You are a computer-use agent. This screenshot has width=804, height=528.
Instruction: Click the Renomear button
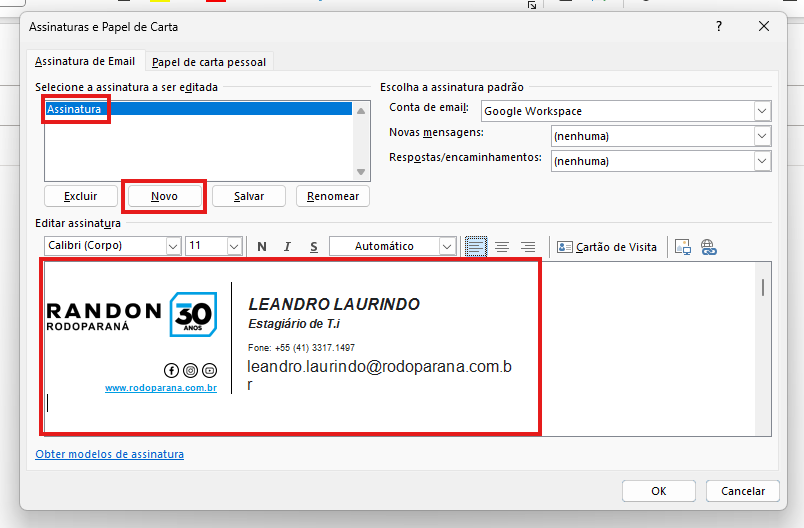point(333,196)
